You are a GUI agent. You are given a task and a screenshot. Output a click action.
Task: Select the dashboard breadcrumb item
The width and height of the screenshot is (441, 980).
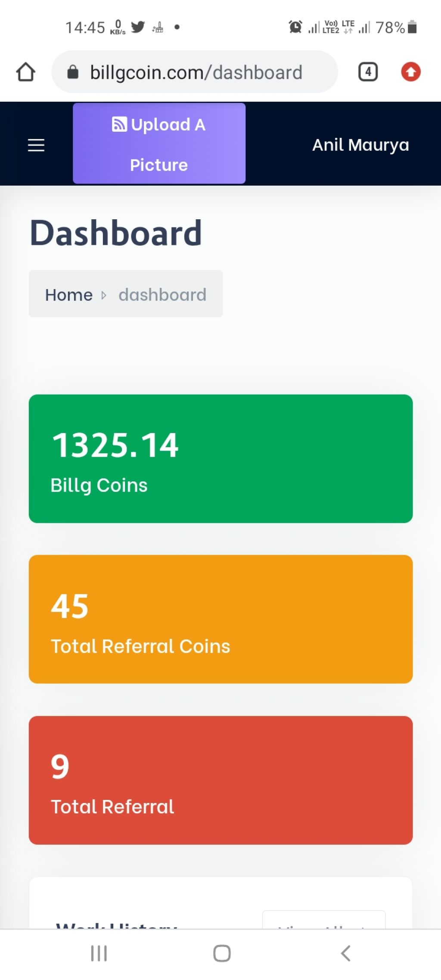click(162, 295)
